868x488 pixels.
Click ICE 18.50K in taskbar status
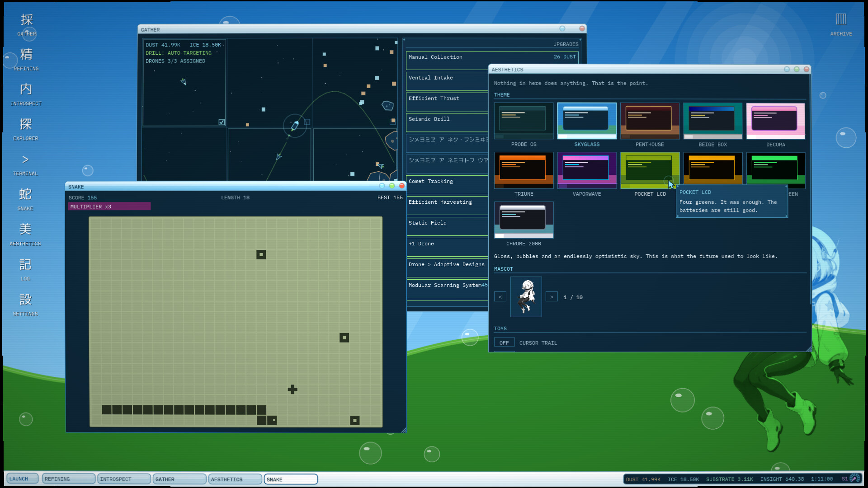(683, 479)
